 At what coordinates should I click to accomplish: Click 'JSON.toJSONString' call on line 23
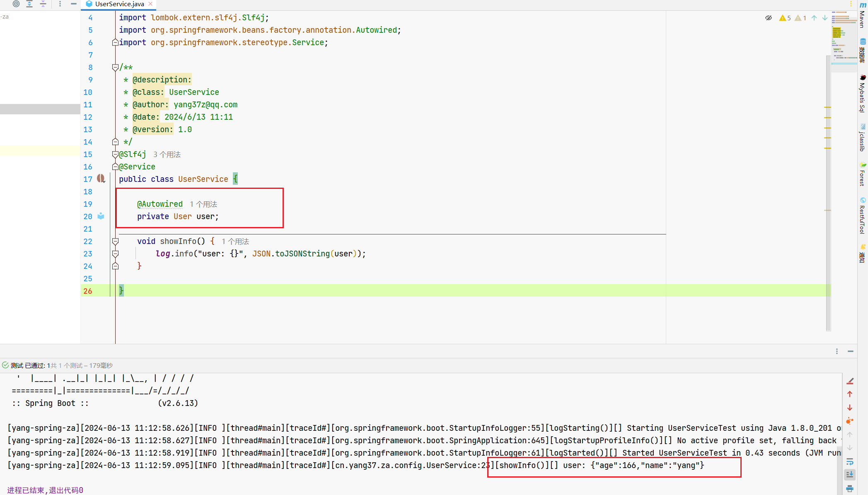pyautogui.click(x=291, y=254)
